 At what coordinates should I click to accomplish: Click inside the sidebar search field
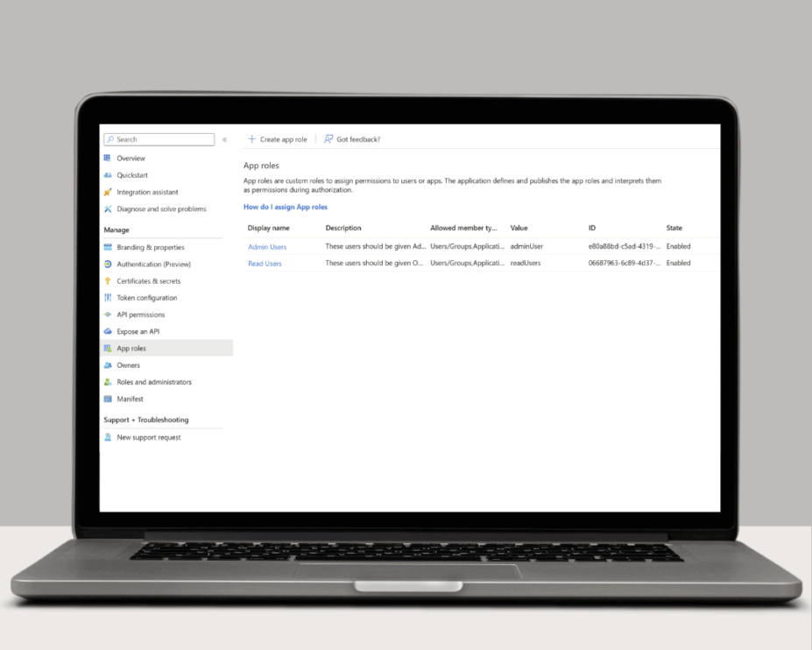click(x=158, y=139)
